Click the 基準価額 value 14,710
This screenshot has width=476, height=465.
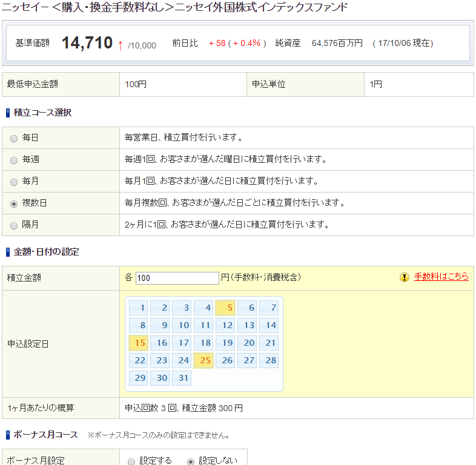[87, 43]
